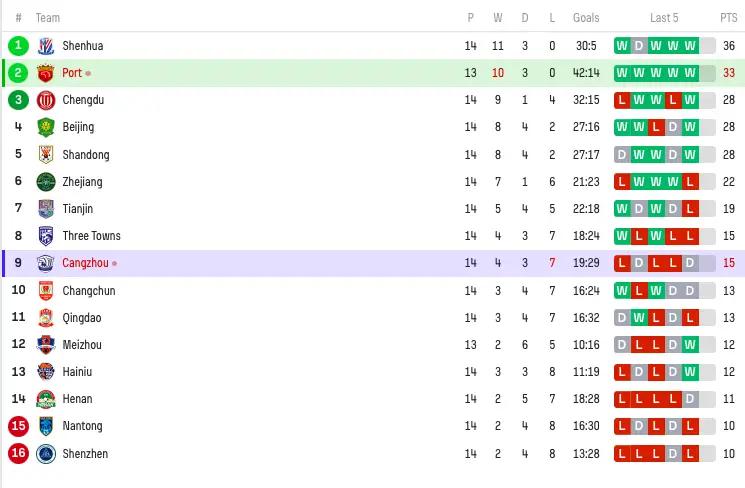Open the Changchun team name link
This screenshot has width=745, height=488.
pos(89,291)
